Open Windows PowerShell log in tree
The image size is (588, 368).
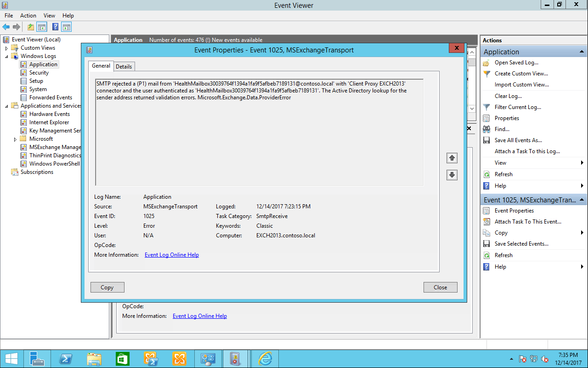(54, 164)
